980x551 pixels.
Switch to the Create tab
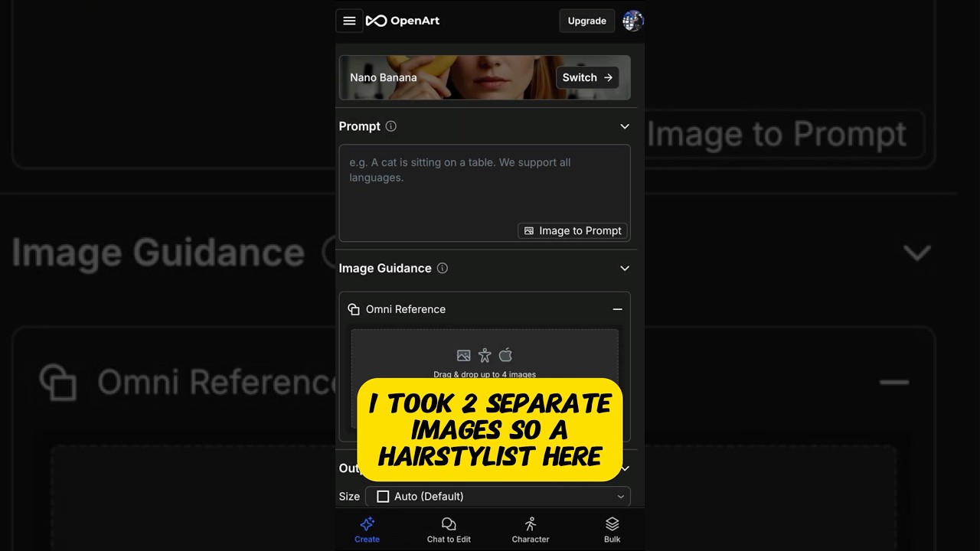(367, 530)
